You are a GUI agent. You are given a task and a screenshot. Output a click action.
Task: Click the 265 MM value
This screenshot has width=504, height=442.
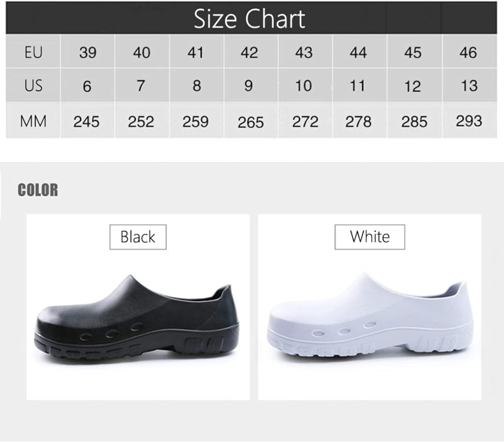click(x=251, y=120)
